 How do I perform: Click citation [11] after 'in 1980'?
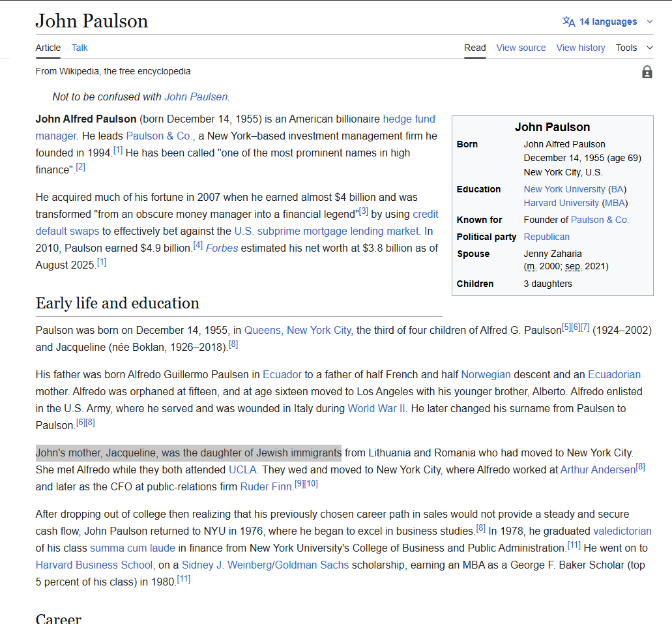coord(183,579)
